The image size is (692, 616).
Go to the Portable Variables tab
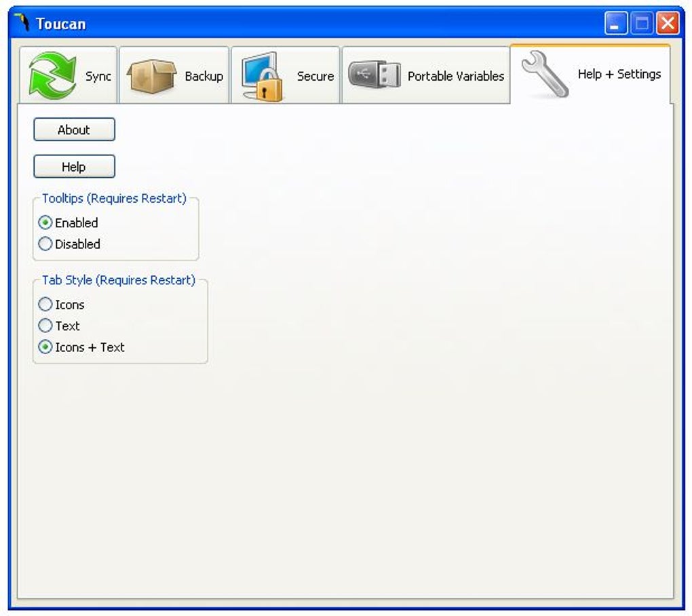pos(426,75)
